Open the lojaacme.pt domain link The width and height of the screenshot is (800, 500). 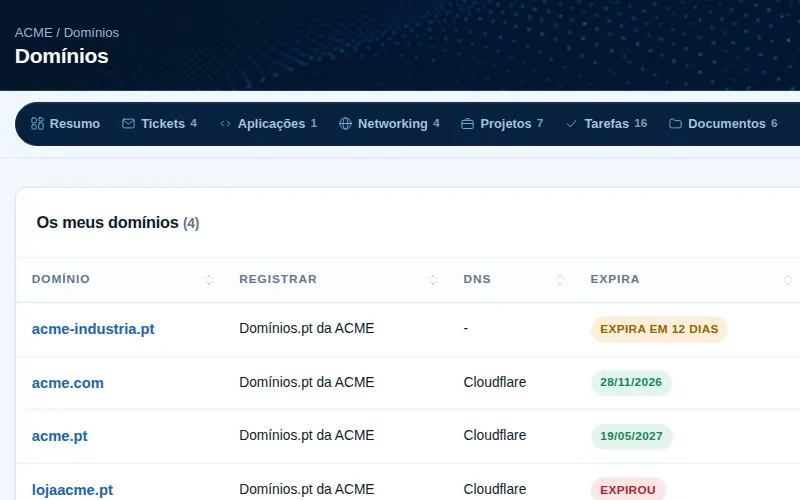pos(72,490)
